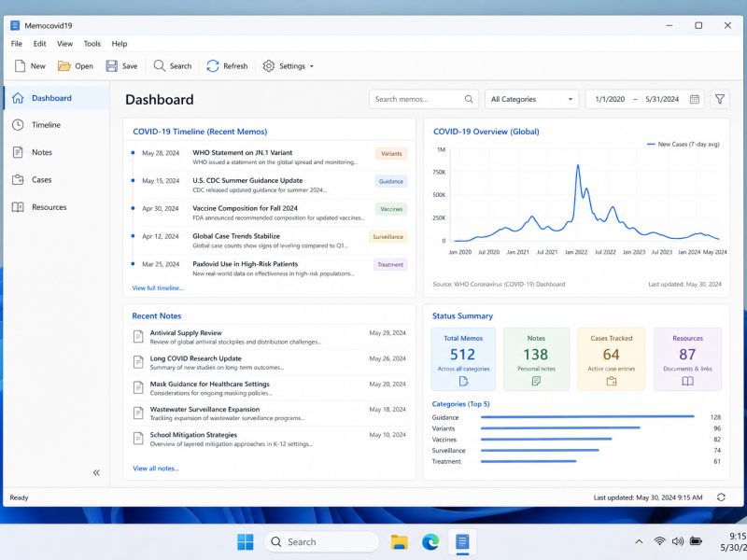Click the Notes card notepad icon
The width and height of the screenshot is (747, 560).
click(536, 381)
